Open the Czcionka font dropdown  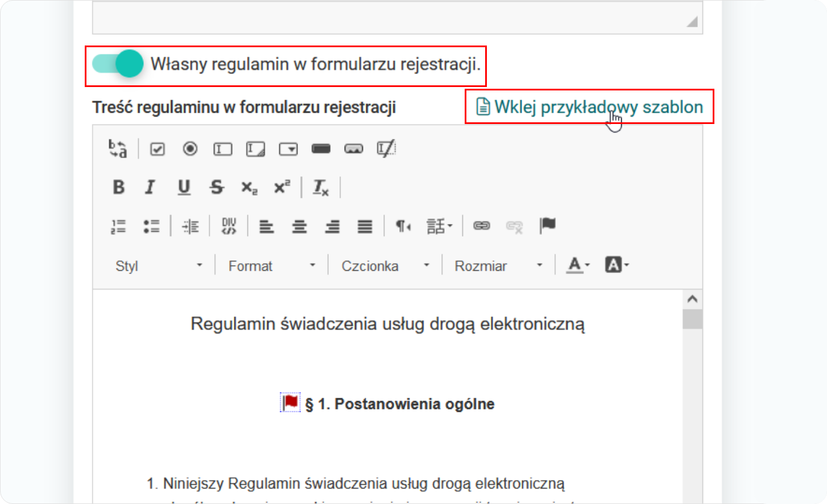tap(385, 266)
